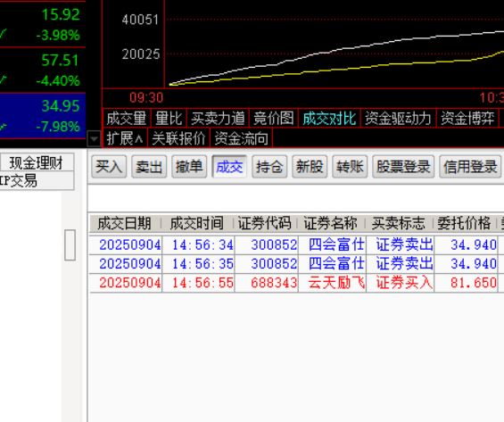Sort by the 买卖标志 column header
This screenshot has width=504, height=422.
click(x=399, y=223)
